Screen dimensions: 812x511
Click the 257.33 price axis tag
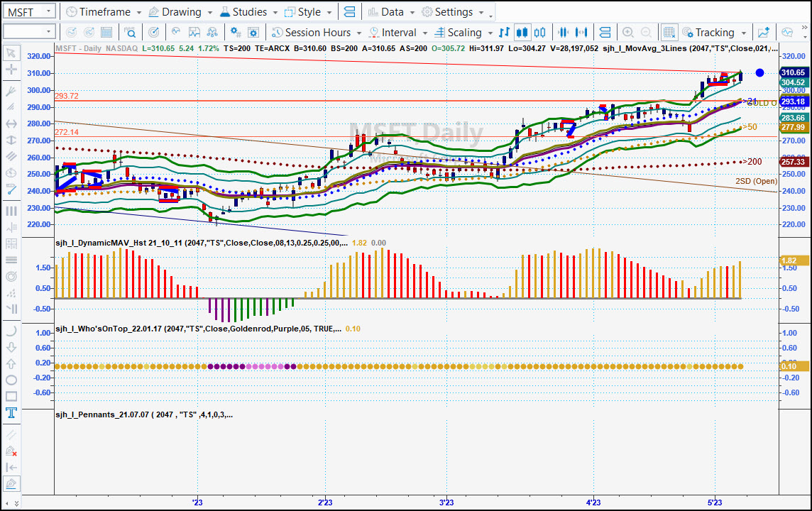(x=794, y=162)
